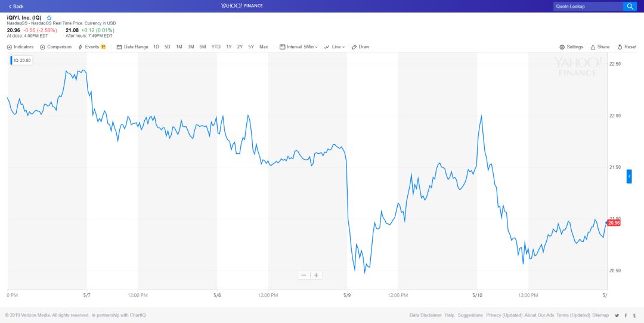Click the search magnifier button
Image resolution: width=644 pixels, height=323 pixels.
click(630, 7)
